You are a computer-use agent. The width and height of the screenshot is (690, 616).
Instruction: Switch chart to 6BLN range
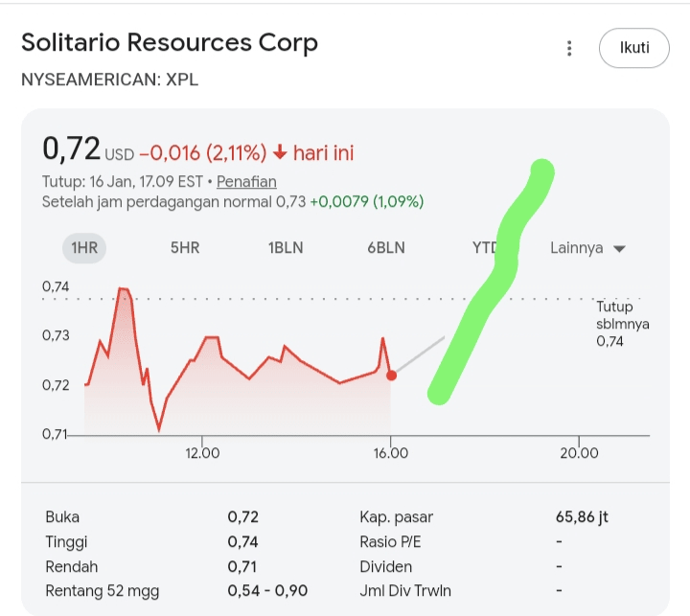pos(386,248)
